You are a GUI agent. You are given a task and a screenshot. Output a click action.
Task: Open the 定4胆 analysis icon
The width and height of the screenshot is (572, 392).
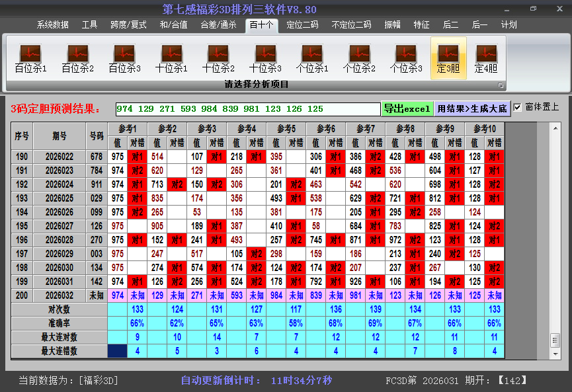coord(486,58)
